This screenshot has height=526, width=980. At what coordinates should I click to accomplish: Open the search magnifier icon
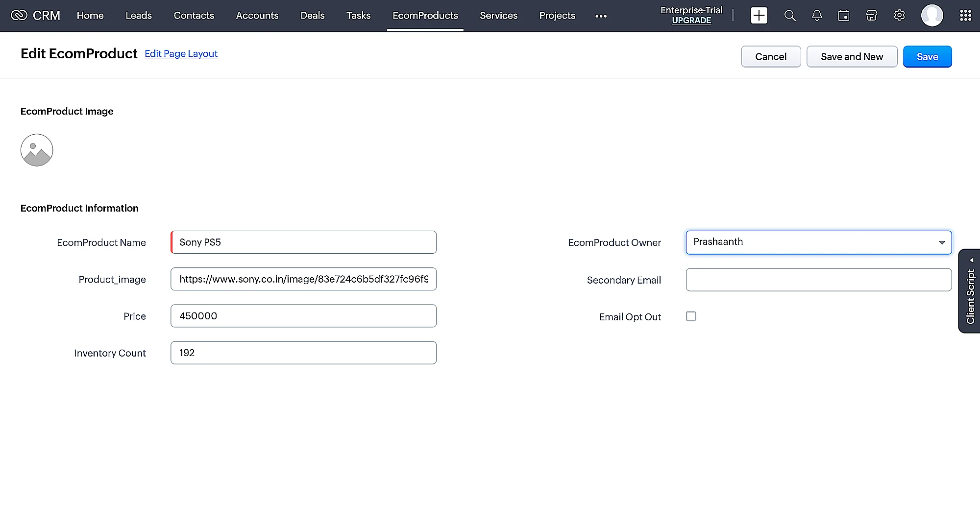click(x=789, y=16)
